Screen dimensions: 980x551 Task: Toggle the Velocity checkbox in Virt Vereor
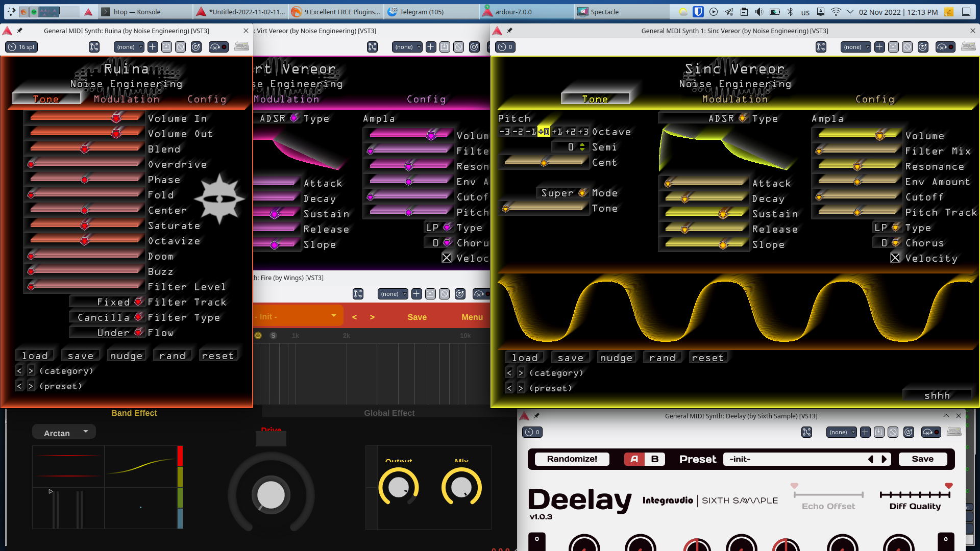coord(447,258)
